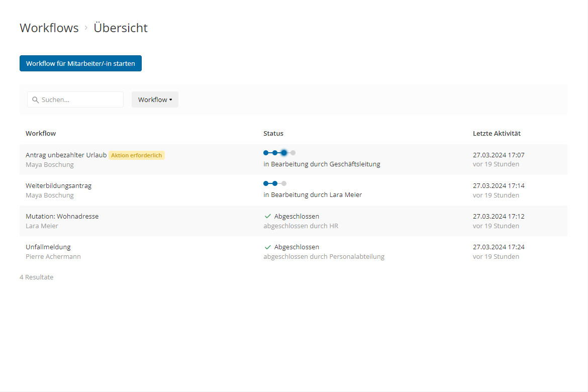Click breadcrumb chevron after Workflows

point(86,28)
